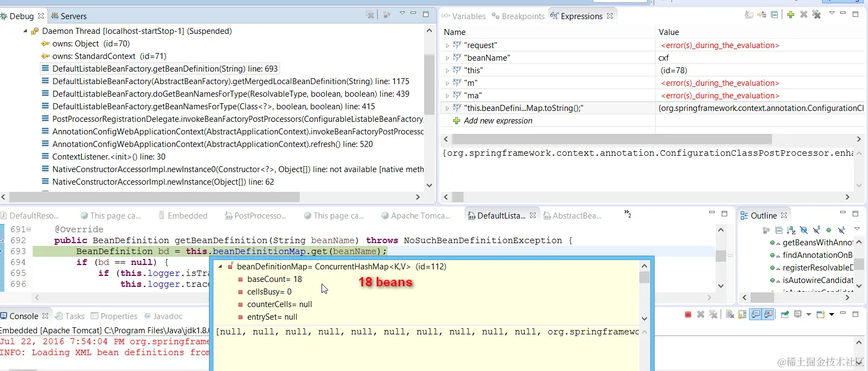Show hidden editor tabs list chevron
The image size is (868, 371).
[x=628, y=214]
